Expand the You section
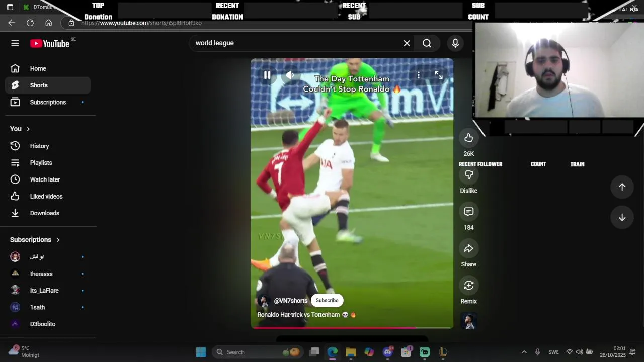 point(20,129)
